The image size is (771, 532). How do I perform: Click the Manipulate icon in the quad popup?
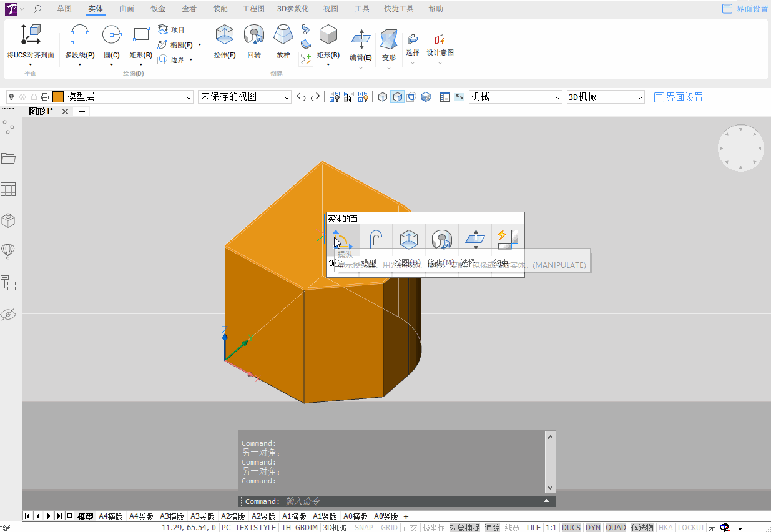(343, 239)
